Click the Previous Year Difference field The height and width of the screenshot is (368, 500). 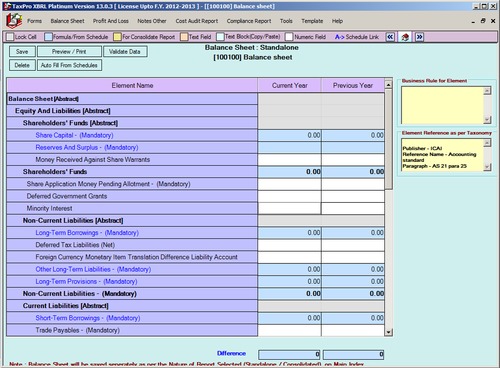(x=353, y=354)
